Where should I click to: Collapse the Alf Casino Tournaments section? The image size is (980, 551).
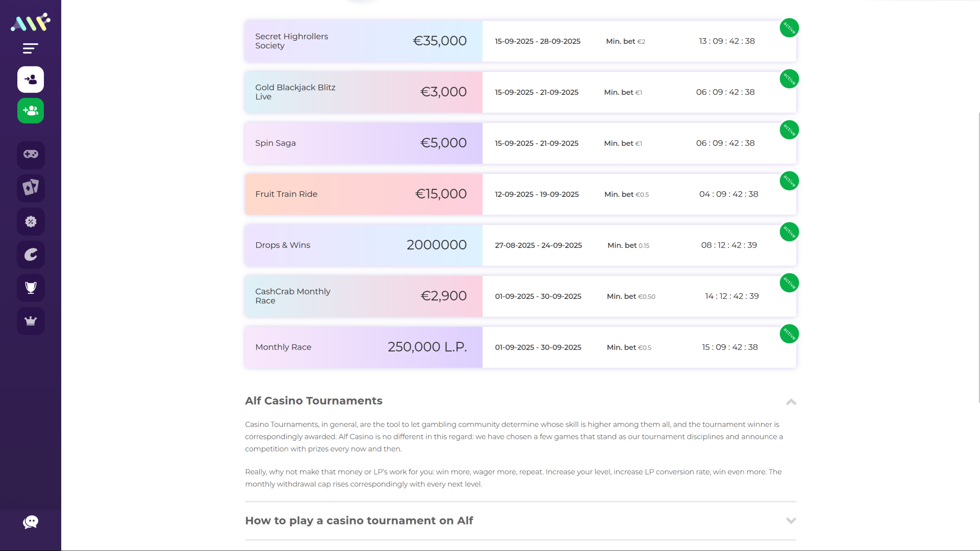coord(791,402)
